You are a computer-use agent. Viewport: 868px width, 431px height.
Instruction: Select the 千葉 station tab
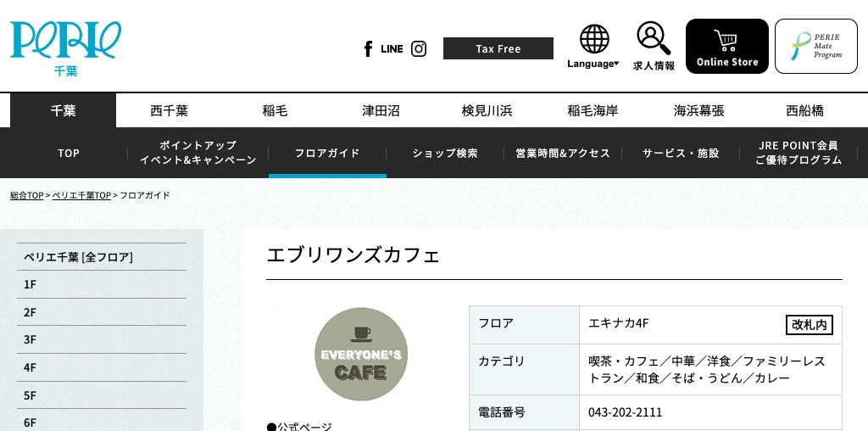coord(63,111)
